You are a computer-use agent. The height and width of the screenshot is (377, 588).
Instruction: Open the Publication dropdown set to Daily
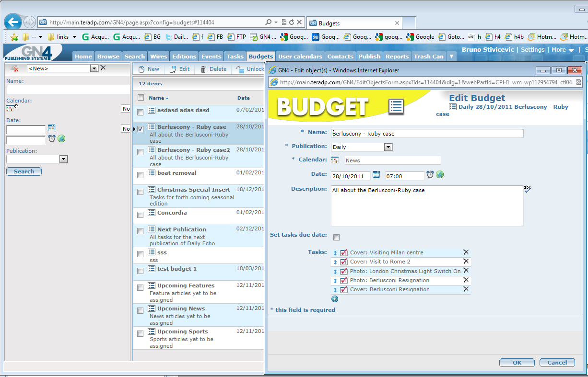(362, 147)
